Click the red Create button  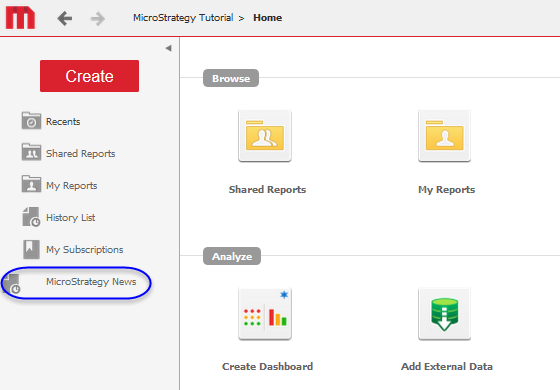tap(89, 76)
